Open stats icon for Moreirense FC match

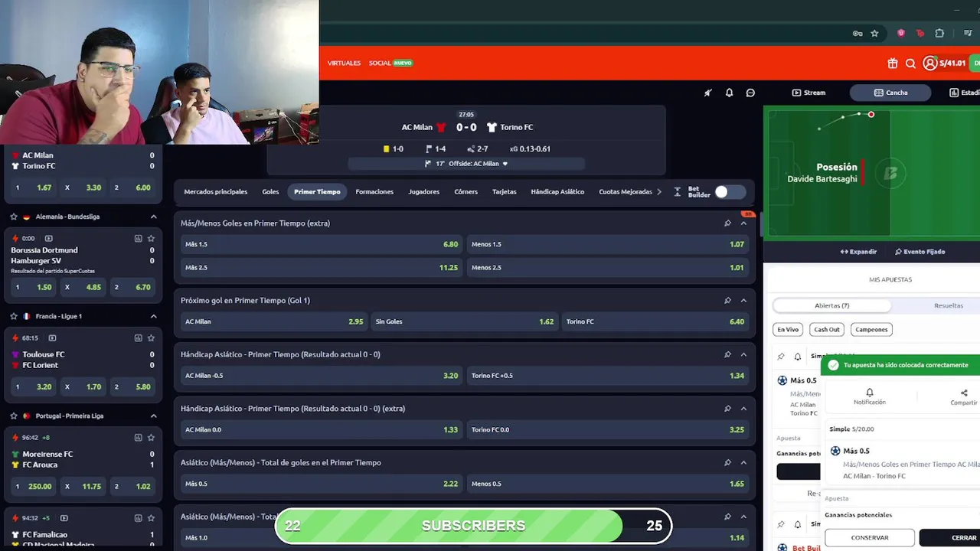coord(138,437)
